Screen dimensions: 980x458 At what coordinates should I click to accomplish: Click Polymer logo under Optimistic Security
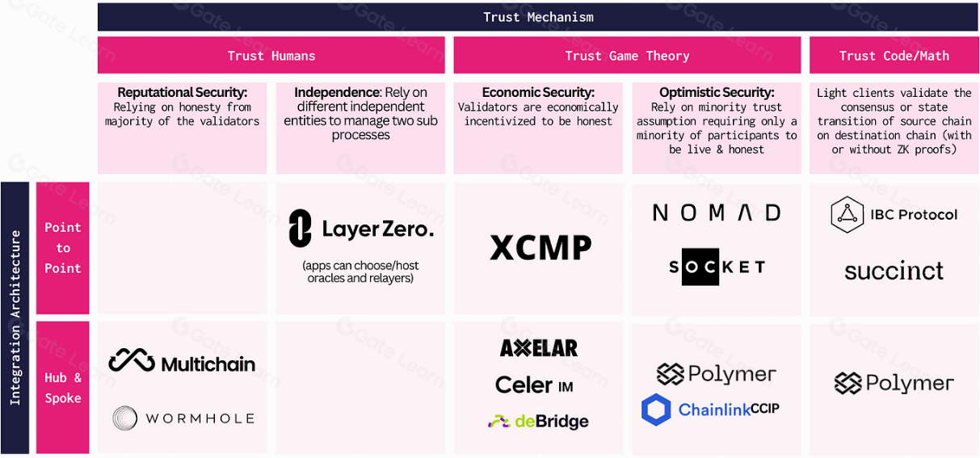(x=716, y=374)
